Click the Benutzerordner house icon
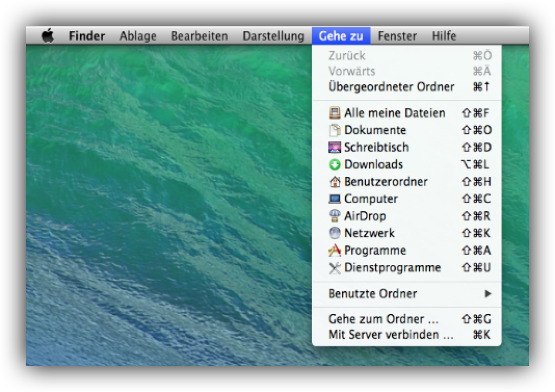The width and height of the screenshot is (555, 392). tap(334, 182)
